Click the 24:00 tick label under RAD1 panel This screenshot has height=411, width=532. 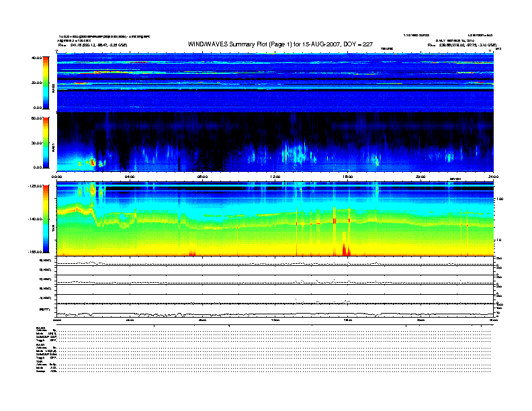[493, 177]
